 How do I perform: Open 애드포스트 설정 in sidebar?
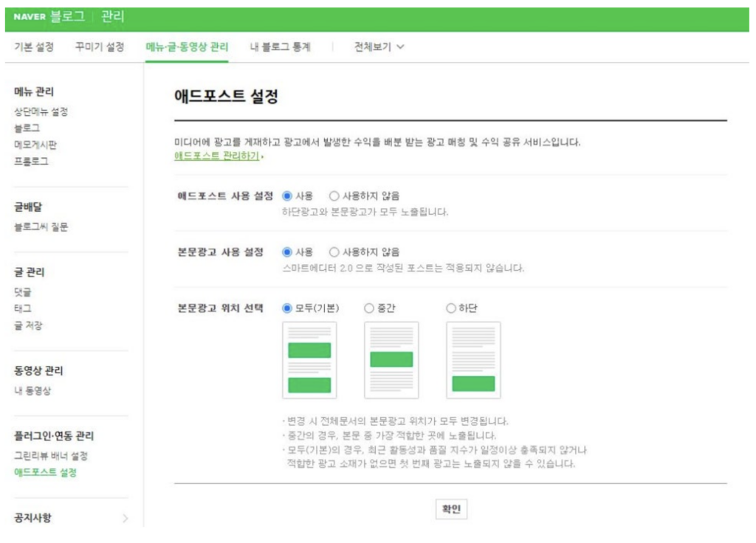45,472
